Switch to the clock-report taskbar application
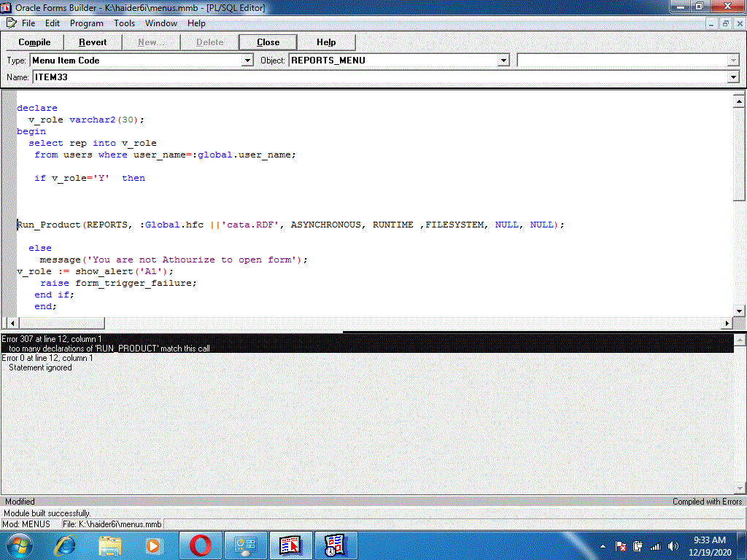This screenshot has width=747, height=560. click(335, 545)
